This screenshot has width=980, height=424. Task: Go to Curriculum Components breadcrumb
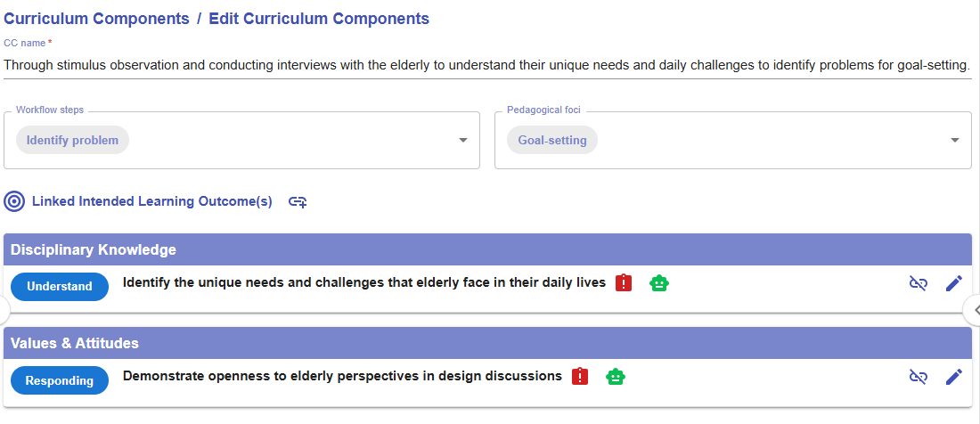(x=96, y=19)
